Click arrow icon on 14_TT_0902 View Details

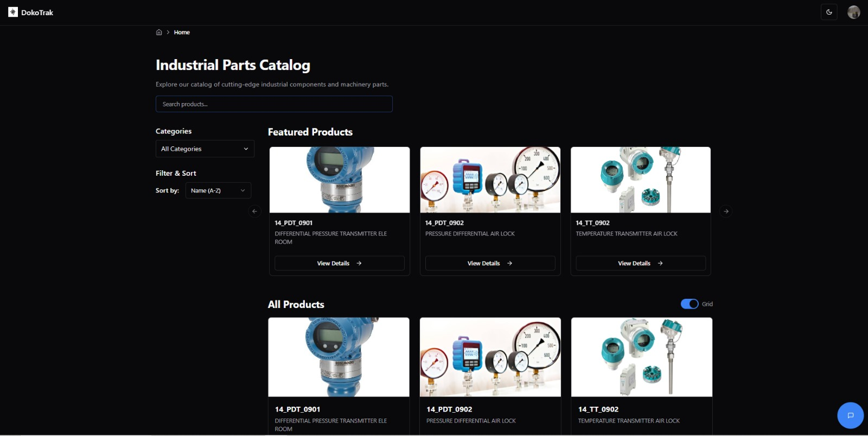click(660, 264)
